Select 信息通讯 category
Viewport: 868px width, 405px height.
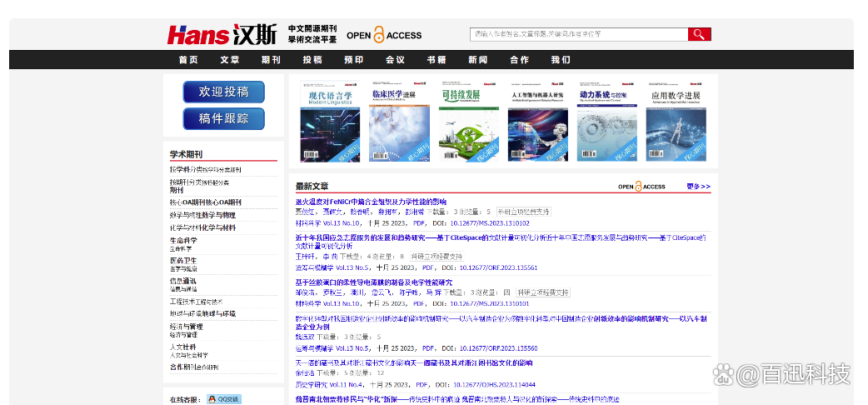[183, 284]
